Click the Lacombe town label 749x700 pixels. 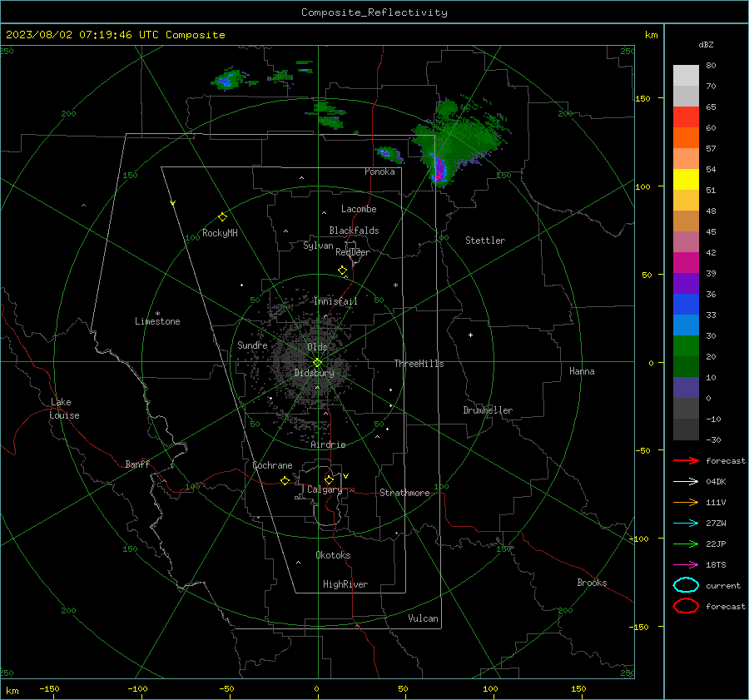[359, 209]
